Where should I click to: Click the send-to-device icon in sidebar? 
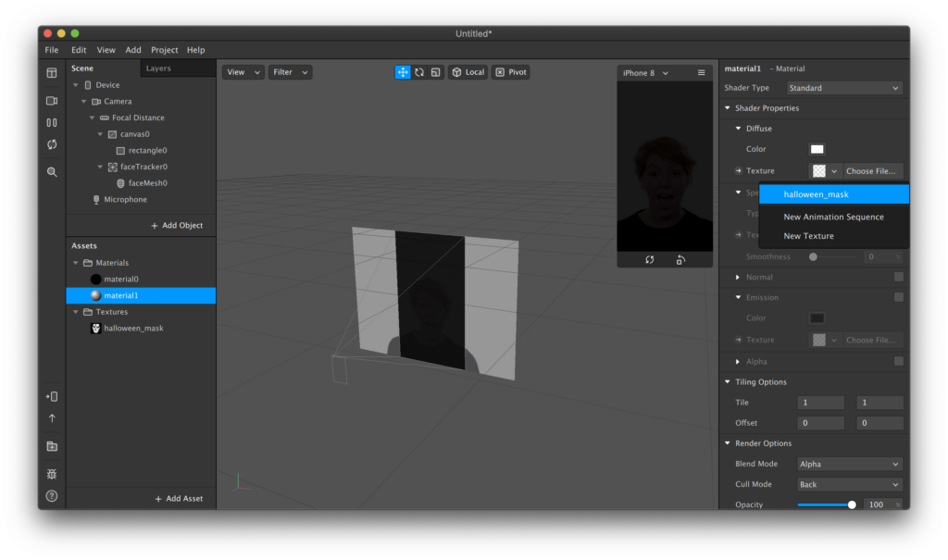point(52,397)
